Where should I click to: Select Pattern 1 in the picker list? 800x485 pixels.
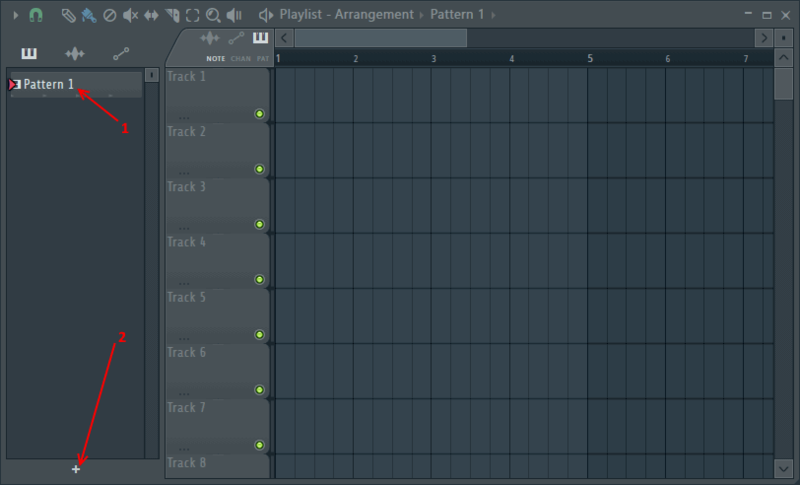point(50,85)
